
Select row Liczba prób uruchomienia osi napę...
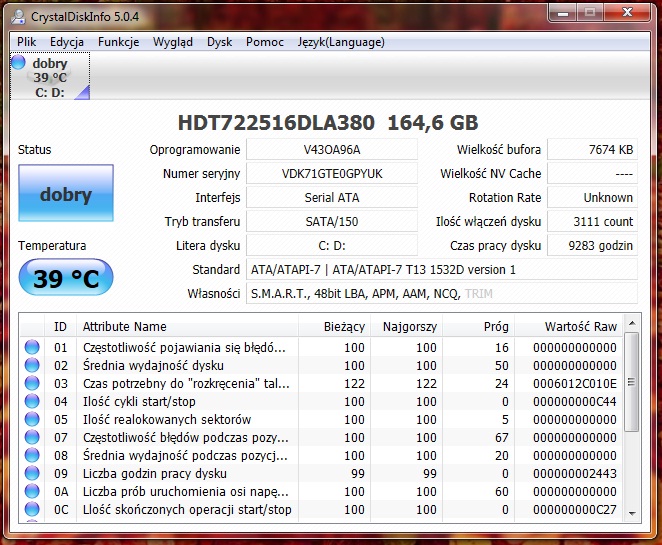[x=321, y=491]
